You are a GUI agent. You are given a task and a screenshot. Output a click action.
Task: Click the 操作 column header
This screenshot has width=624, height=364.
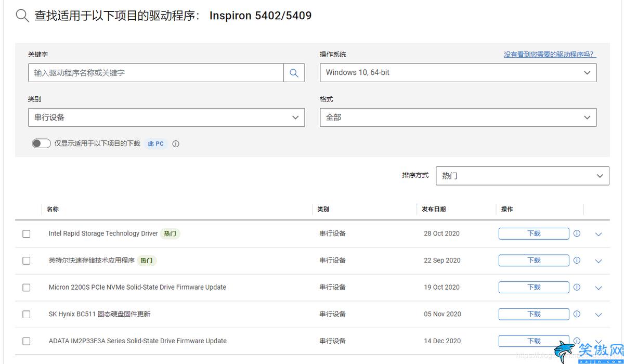[x=507, y=209]
